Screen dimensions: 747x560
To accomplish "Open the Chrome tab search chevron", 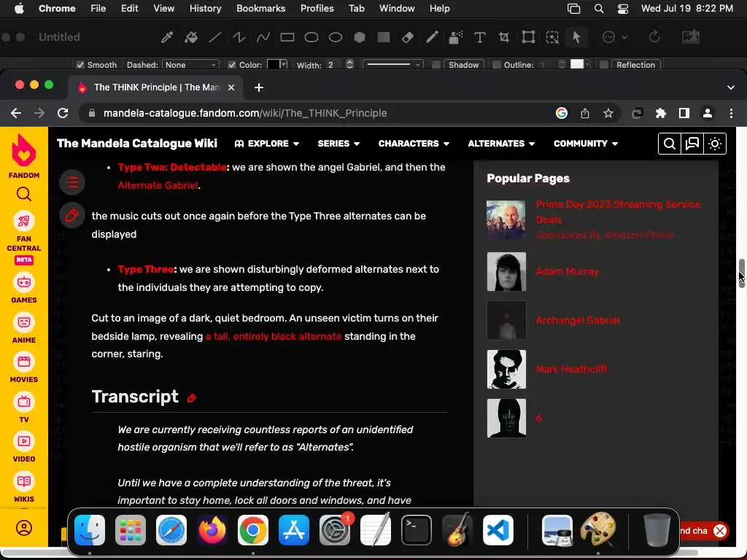I will (730, 87).
